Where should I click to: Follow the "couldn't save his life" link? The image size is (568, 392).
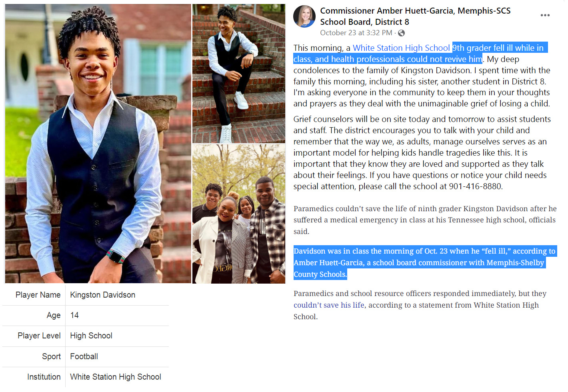click(x=329, y=305)
